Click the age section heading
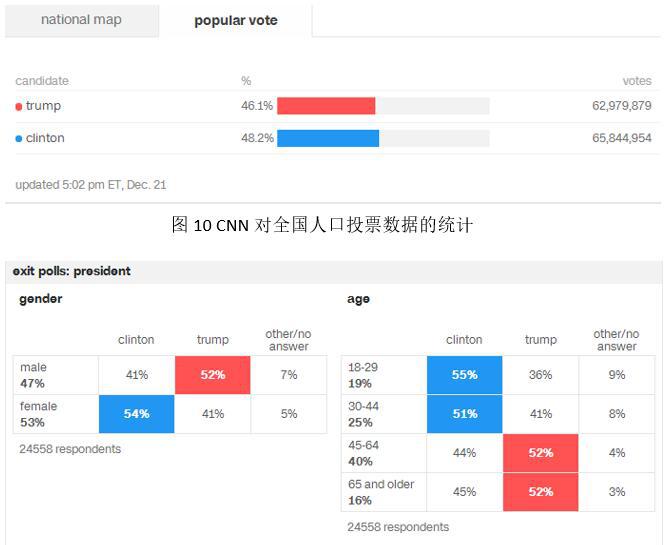The height and width of the screenshot is (545, 671). (x=358, y=299)
